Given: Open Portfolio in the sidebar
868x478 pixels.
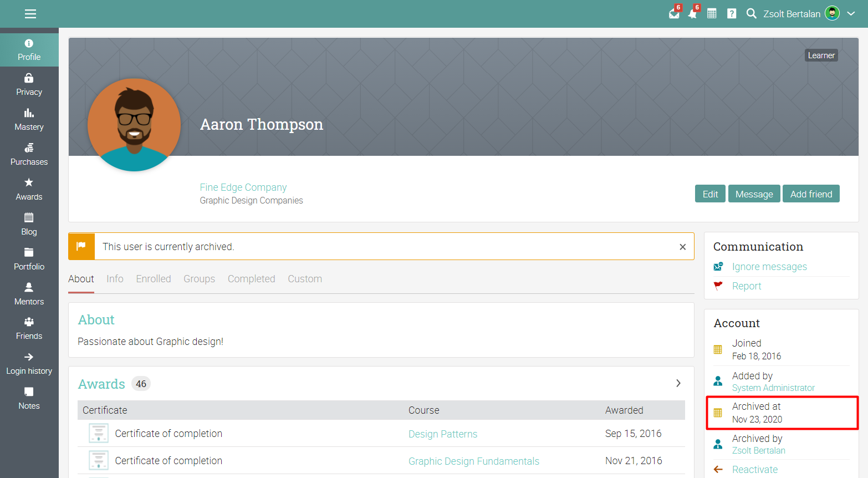Looking at the screenshot, I should [29, 260].
